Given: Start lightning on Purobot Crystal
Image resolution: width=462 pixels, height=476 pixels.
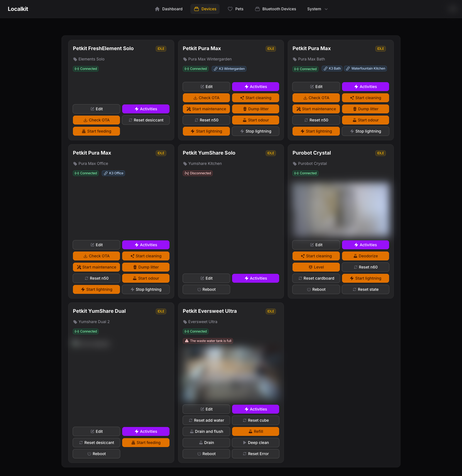Looking at the screenshot, I should pyautogui.click(x=365, y=278).
